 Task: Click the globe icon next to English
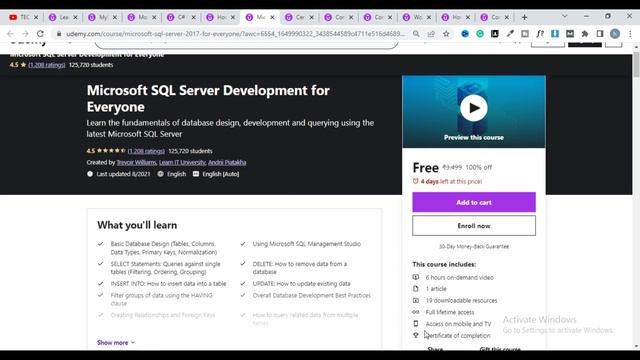160,174
